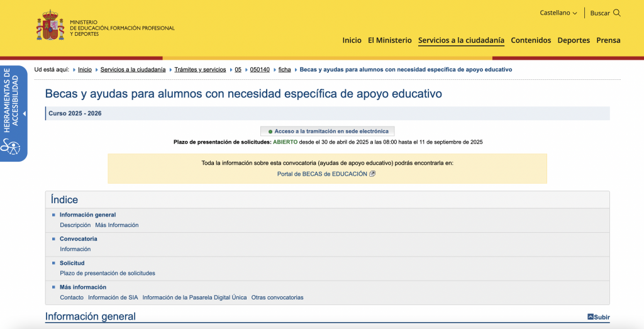Click blue square bullet next to Solicitud
The height and width of the screenshot is (329, 644).
click(x=54, y=263)
